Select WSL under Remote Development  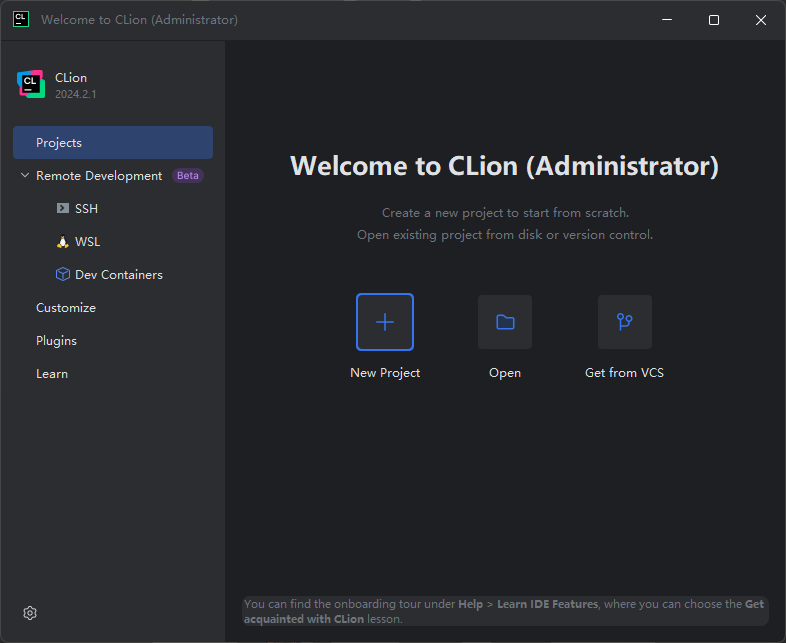(x=87, y=242)
